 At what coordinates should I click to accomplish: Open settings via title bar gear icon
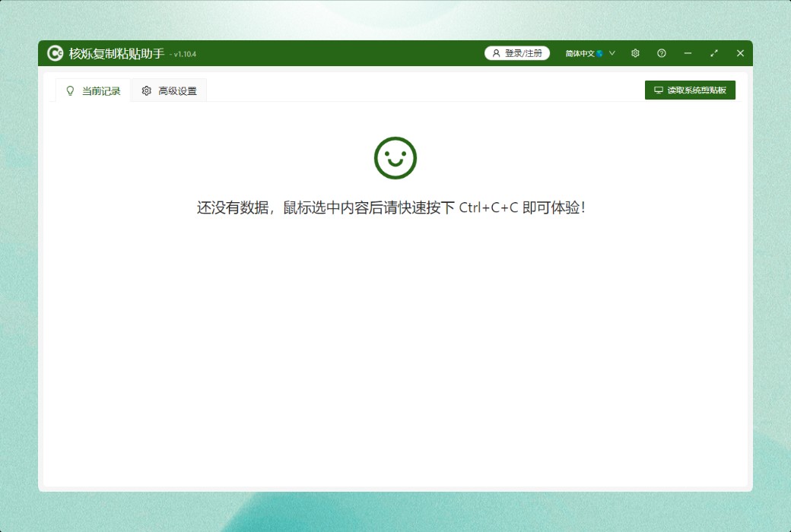[635, 53]
